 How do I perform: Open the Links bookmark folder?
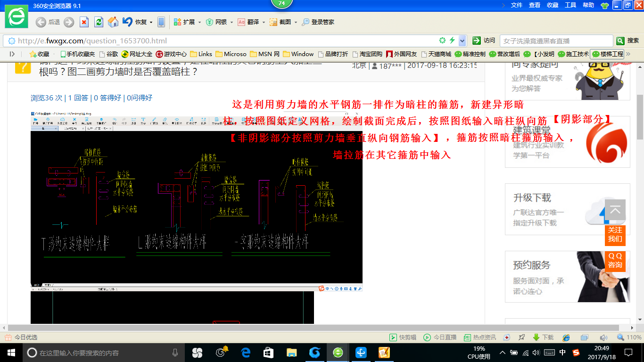[x=201, y=54]
